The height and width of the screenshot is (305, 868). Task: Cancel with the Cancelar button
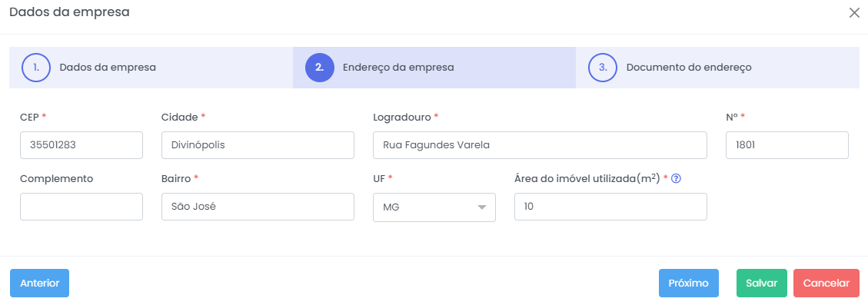(826, 283)
